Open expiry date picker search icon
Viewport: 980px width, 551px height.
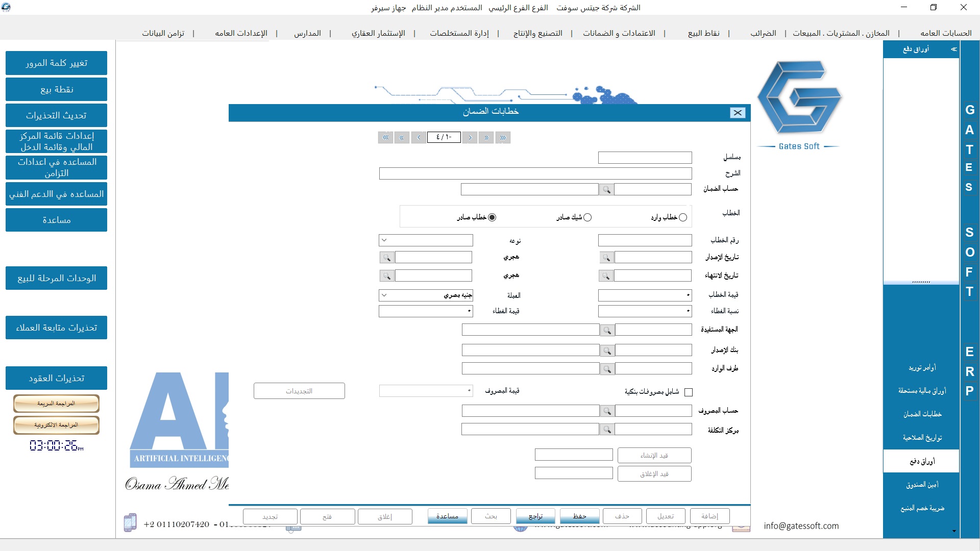point(606,276)
